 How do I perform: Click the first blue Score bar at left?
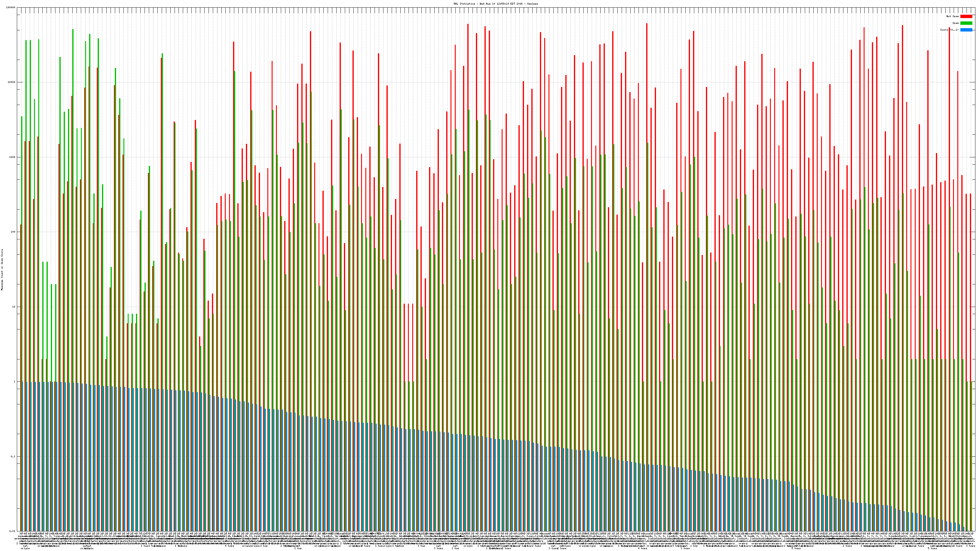22,456
